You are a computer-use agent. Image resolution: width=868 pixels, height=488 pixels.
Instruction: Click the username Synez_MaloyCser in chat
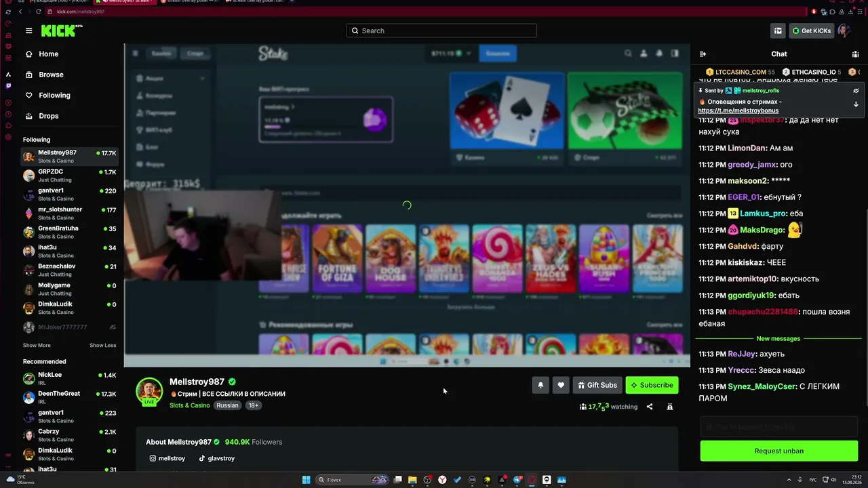coord(762,386)
